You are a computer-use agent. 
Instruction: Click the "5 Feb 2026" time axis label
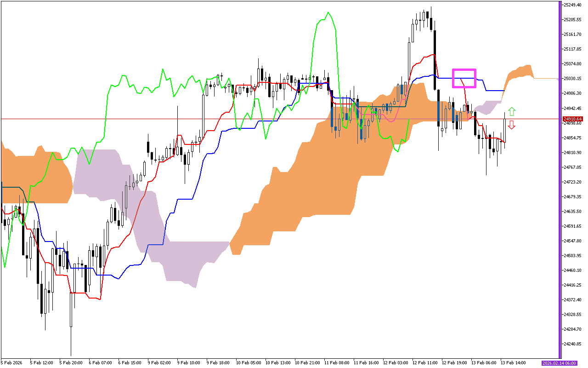click(12, 362)
